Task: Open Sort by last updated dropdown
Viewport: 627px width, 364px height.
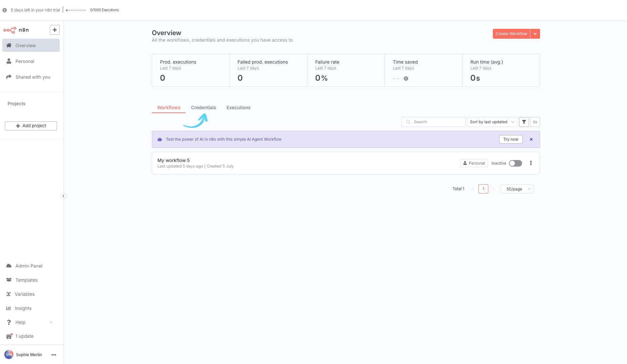Action: click(x=492, y=122)
